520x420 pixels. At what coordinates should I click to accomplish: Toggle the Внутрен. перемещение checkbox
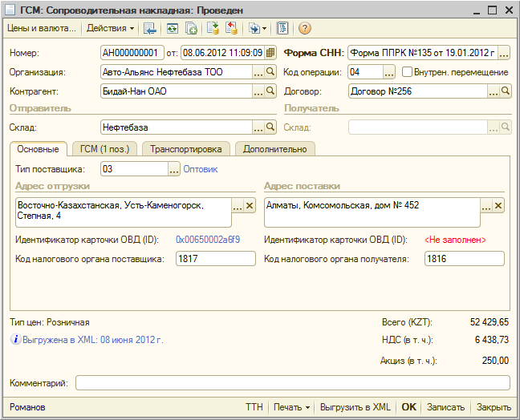(x=407, y=72)
